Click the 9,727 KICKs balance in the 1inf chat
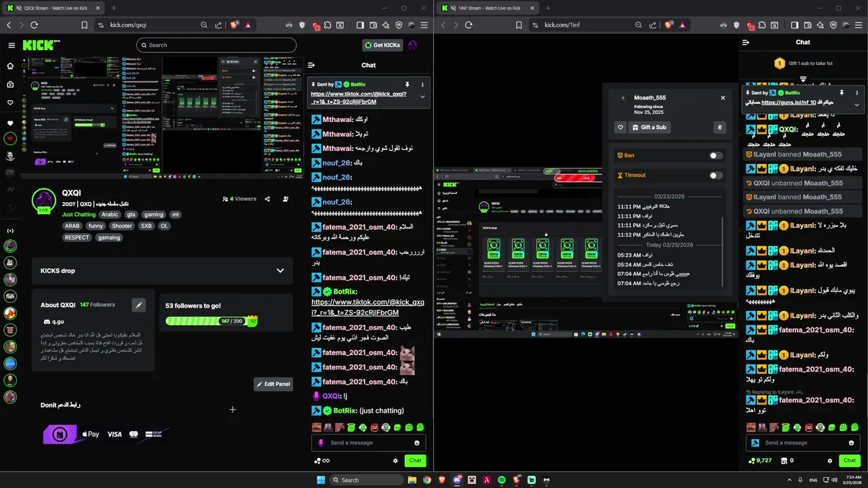 click(x=759, y=461)
